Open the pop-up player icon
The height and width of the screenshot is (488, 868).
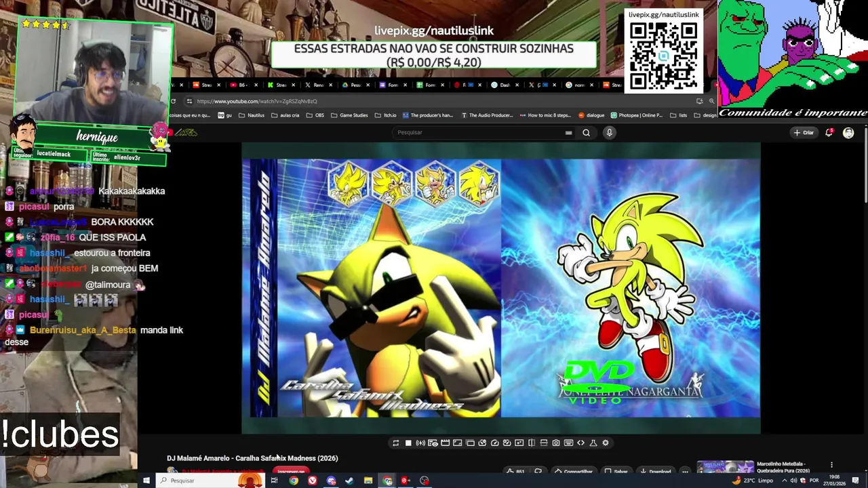pos(470,443)
